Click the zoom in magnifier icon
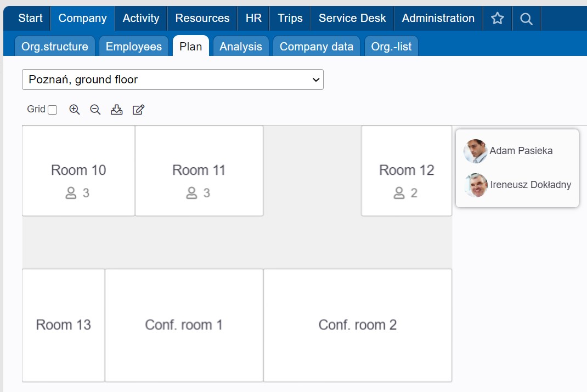This screenshot has height=392, width=587. (x=75, y=110)
